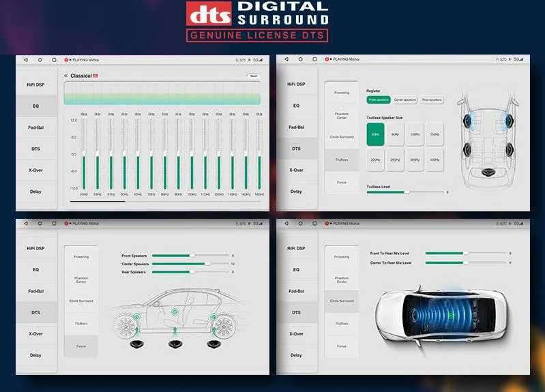Viewport: 545px width, 392px height.
Task: Tap the home circle icon in the EQ screen
Action: (x=40, y=60)
